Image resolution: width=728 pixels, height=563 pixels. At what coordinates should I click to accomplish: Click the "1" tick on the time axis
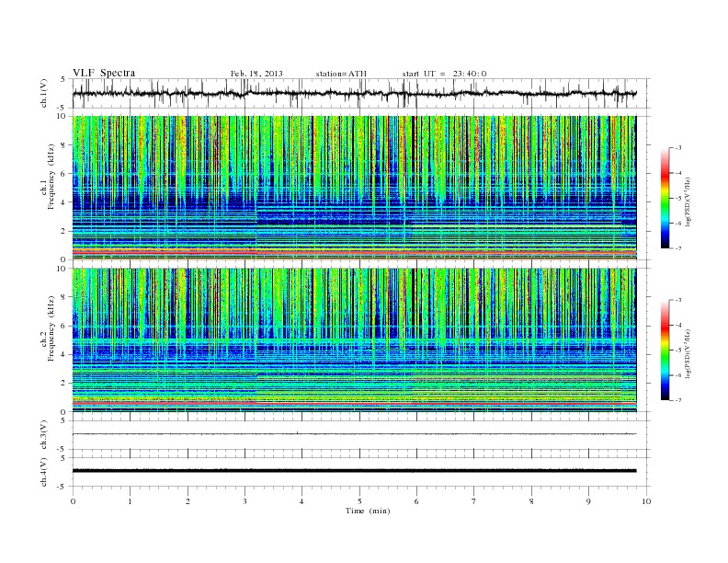coord(130,501)
